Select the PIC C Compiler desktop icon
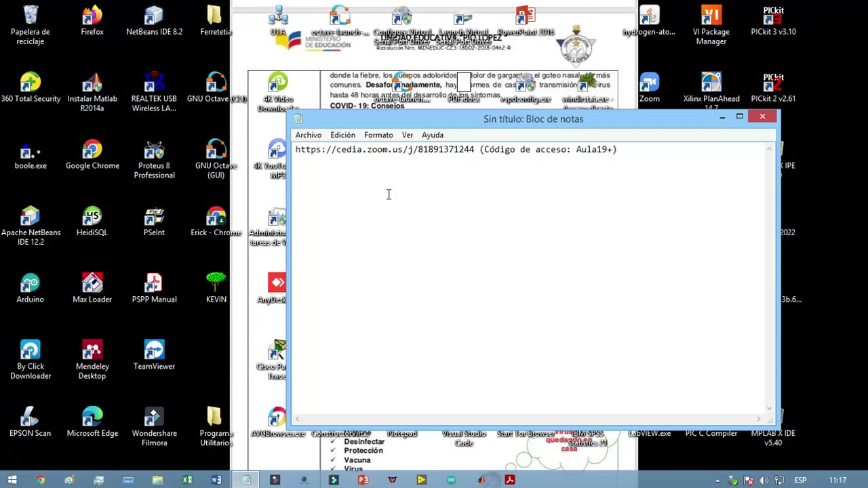Viewport: 868px width, 488px height. 711,433
